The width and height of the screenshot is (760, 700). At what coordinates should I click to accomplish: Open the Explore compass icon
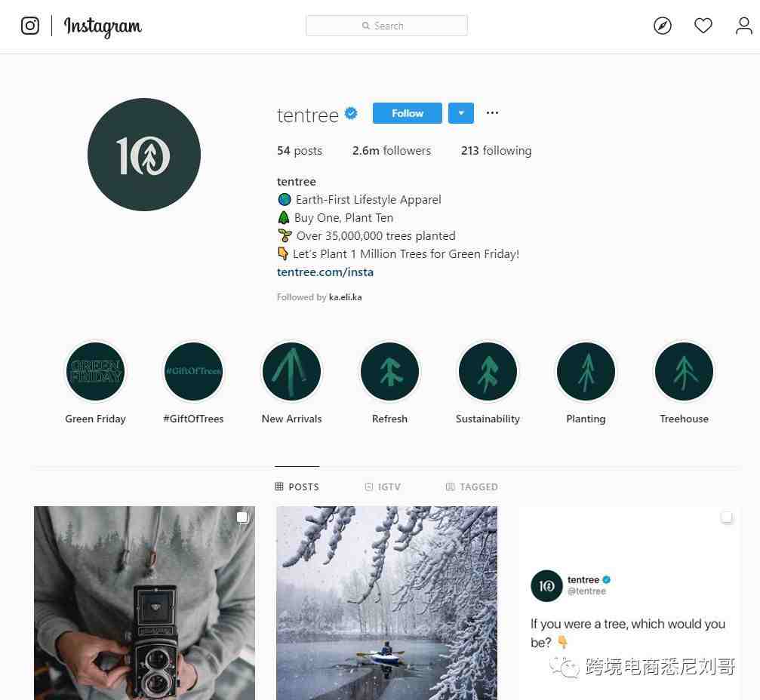point(662,26)
